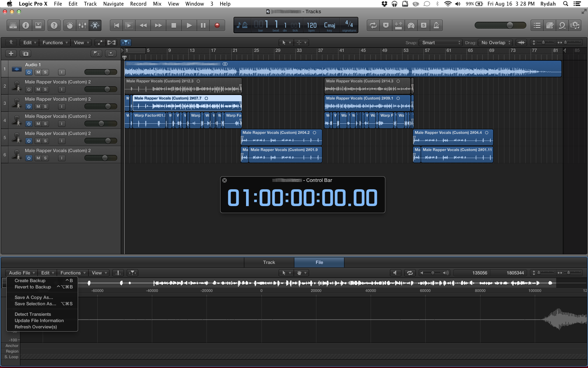Select Save A Copy As menu entry
Image resolution: width=588 pixels, height=368 pixels.
tap(34, 298)
